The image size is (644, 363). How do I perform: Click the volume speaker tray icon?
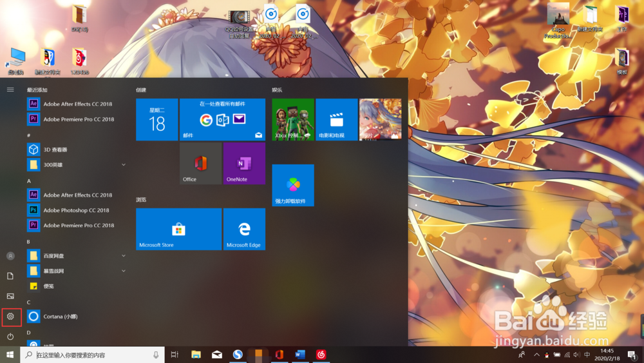[576, 355]
